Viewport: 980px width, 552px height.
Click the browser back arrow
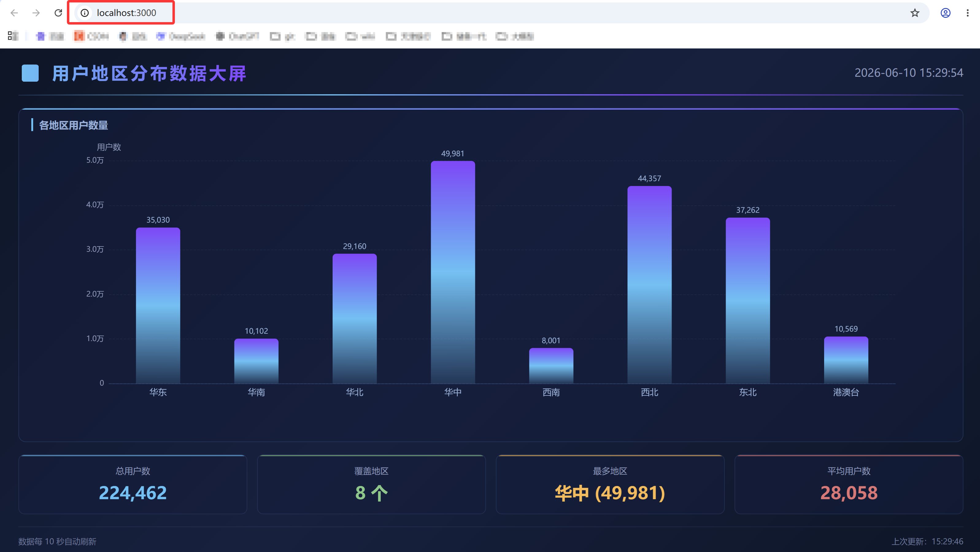click(14, 13)
